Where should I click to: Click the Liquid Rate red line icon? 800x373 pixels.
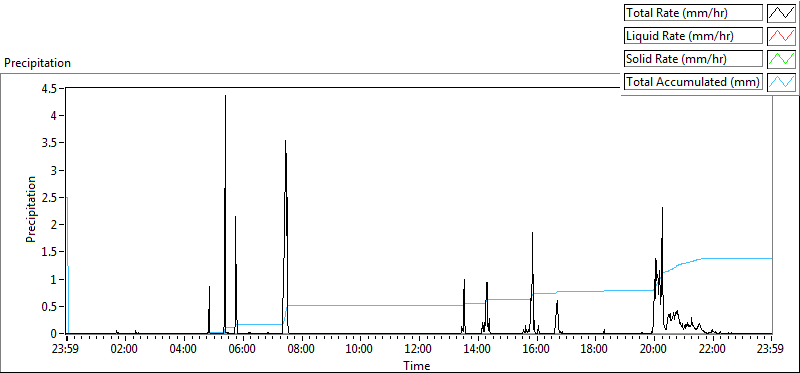click(x=781, y=36)
